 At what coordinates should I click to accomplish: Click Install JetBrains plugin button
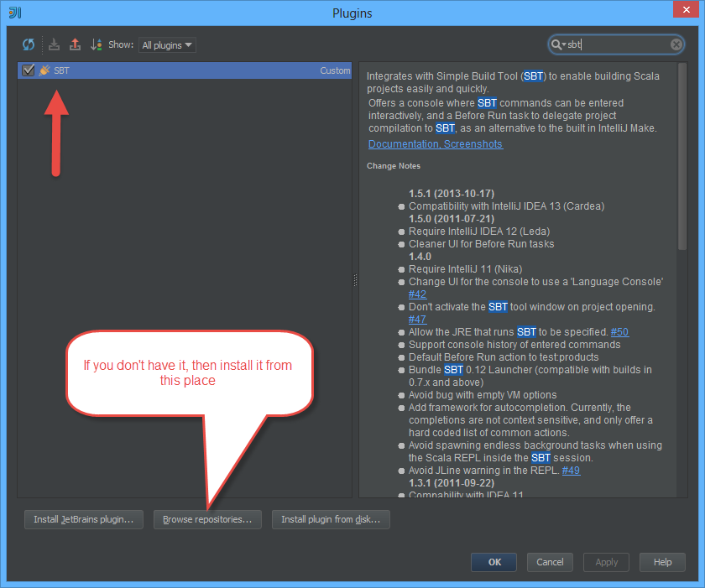tap(84, 519)
